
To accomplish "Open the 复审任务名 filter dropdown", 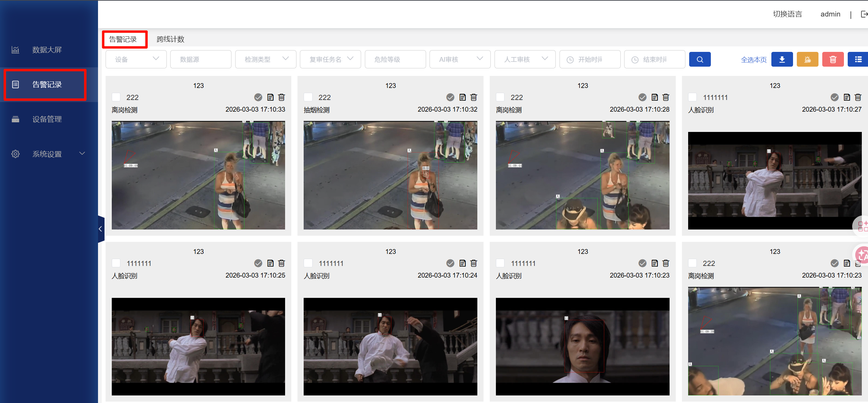I will tap(330, 59).
